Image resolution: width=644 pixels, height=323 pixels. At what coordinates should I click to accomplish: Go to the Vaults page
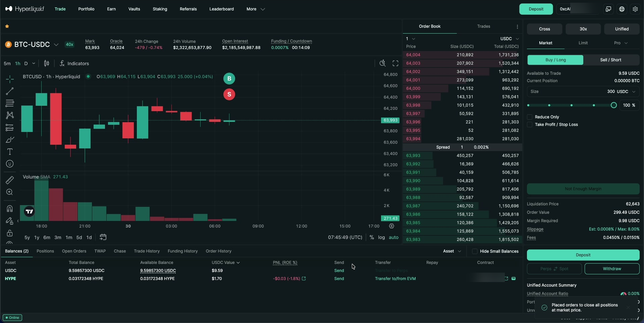point(134,9)
